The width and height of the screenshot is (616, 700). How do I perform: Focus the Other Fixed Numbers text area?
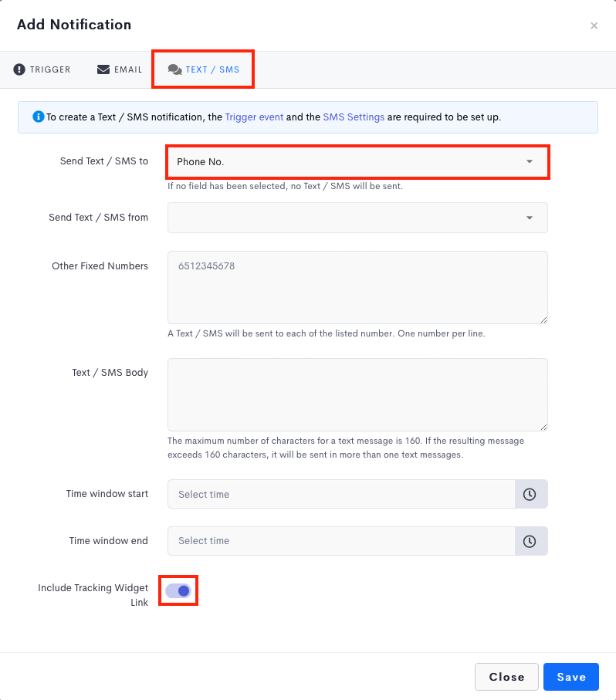[357, 288]
